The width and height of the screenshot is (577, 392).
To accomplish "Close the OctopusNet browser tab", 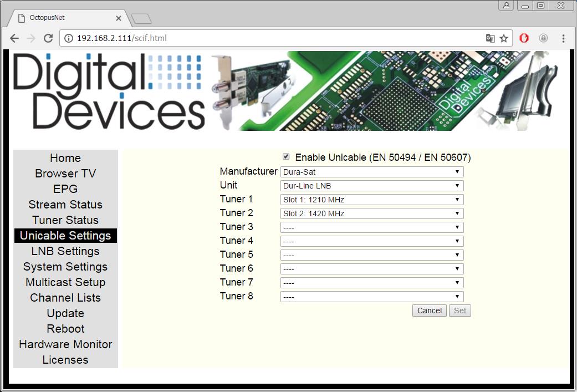I will [x=119, y=18].
